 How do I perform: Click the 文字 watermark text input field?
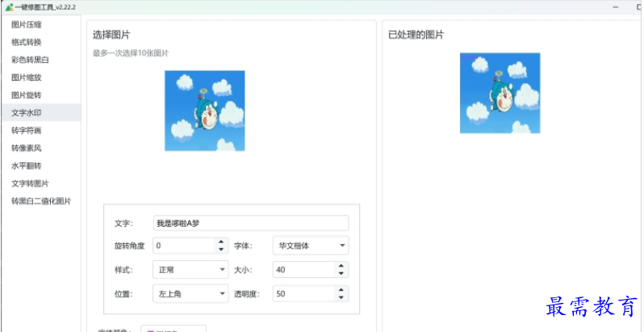coord(251,223)
